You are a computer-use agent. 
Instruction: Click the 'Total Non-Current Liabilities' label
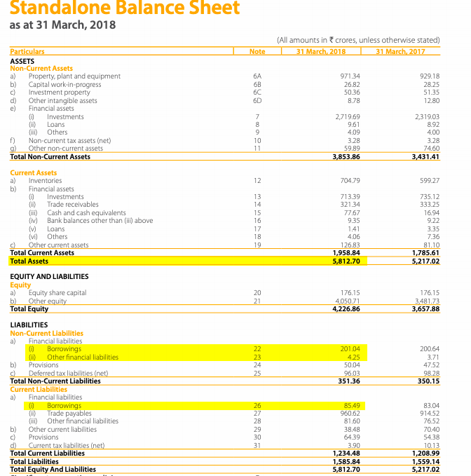55,381
